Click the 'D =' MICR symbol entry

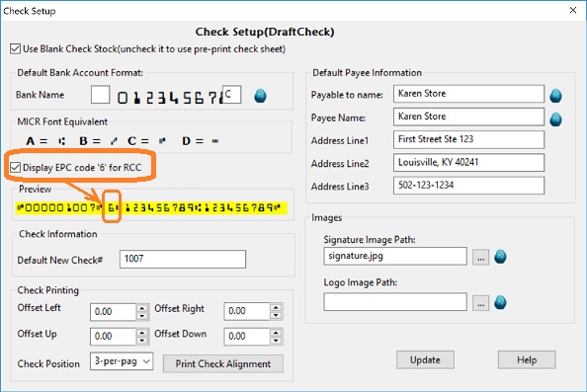[x=201, y=141]
